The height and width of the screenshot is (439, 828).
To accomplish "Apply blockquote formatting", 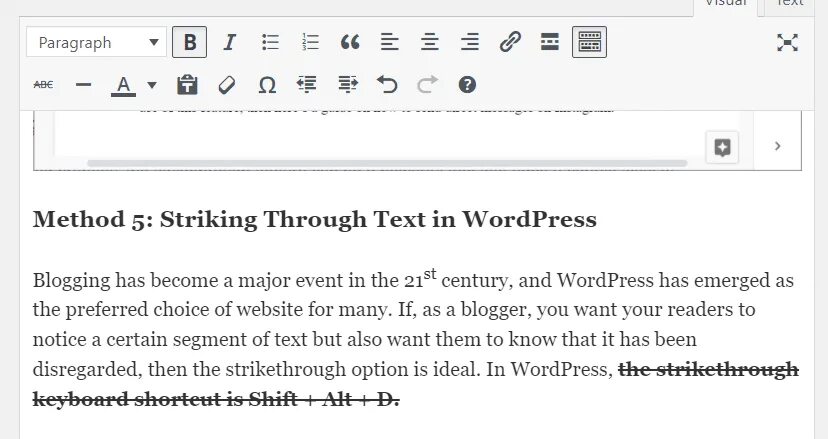I will click(x=350, y=42).
